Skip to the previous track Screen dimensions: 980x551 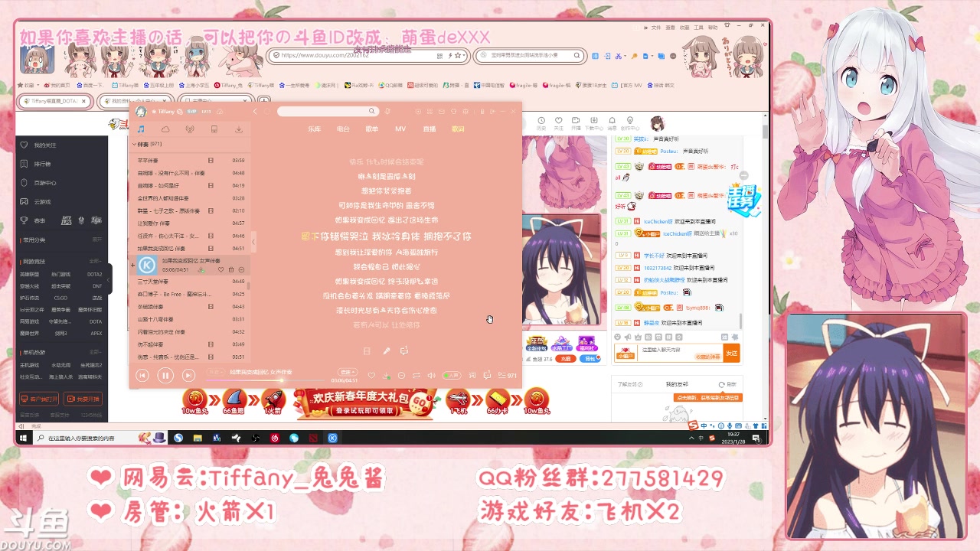(142, 375)
